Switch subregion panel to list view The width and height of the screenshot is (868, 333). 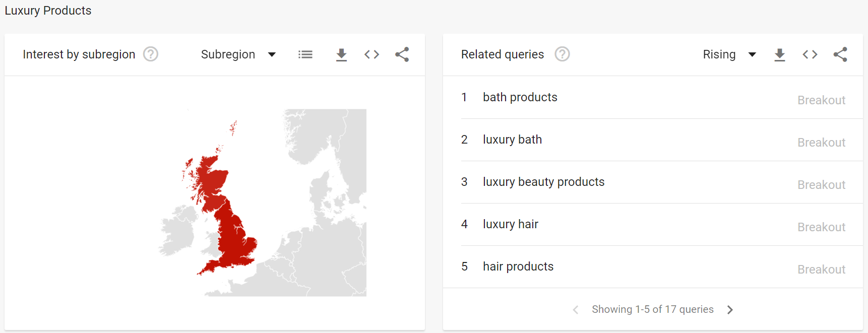(x=305, y=54)
